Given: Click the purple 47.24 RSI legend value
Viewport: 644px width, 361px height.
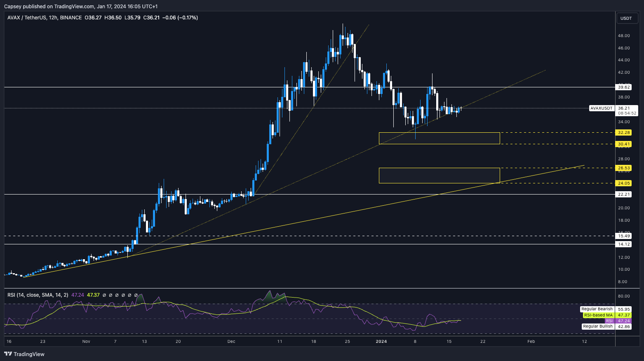Looking at the screenshot, I should 78,295.
